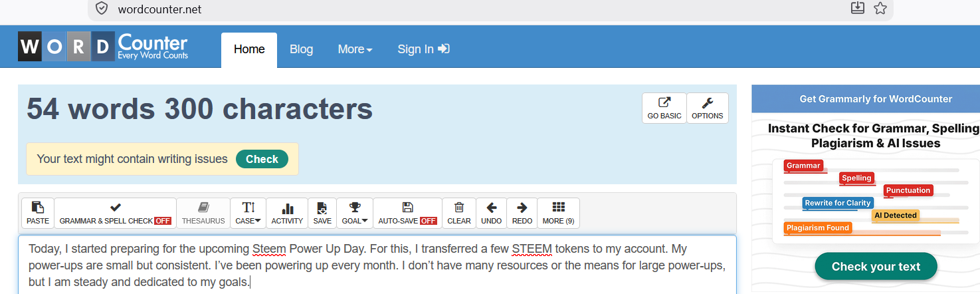The image size is (980, 294).
Task: Open the More dropdown in the navigation bar
Action: [x=355, y=49]
